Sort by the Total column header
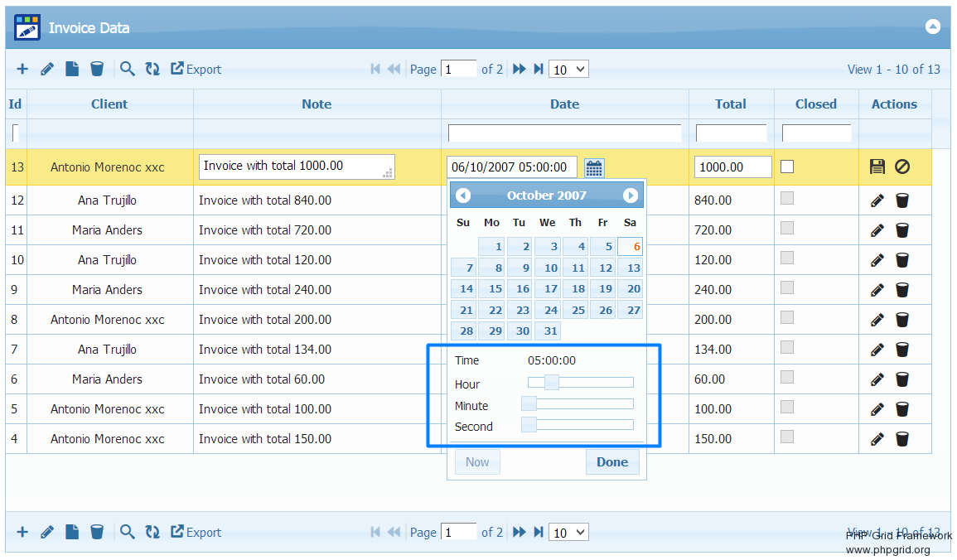 coord(731,104)
